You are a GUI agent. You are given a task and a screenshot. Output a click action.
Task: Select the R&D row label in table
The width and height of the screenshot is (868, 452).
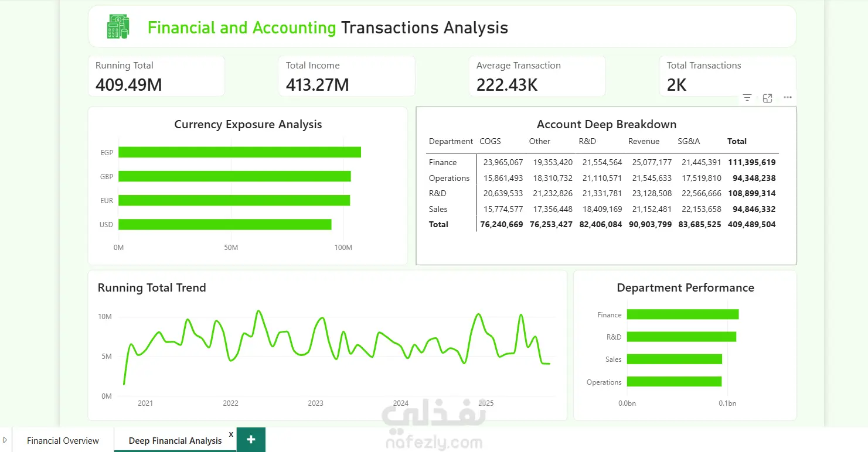tap(437, 193)
